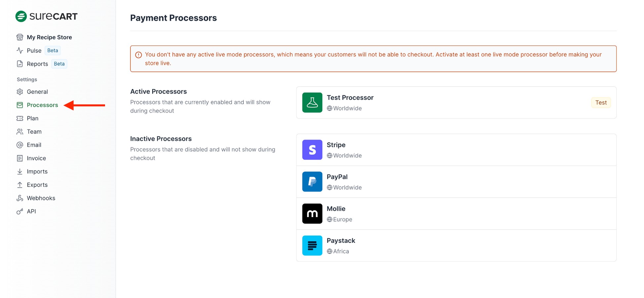Click the Europe region label
The height and width of the screenshot is (298, 644).
pos(342,219)
